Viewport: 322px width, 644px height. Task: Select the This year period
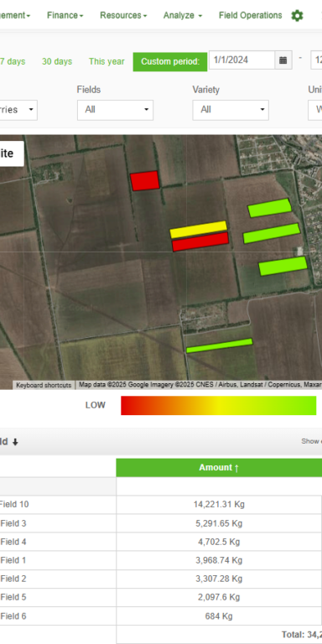tap(106, 61)
